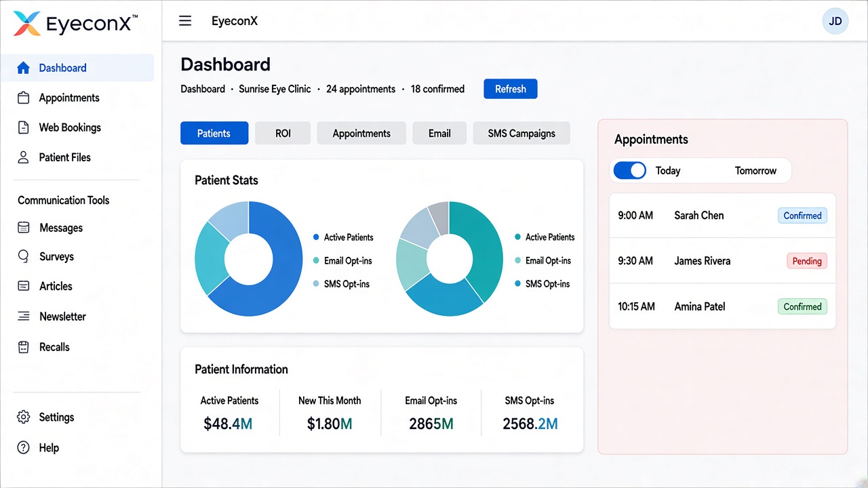
Task: Click the Refresh button
Action: pos(511,89)
